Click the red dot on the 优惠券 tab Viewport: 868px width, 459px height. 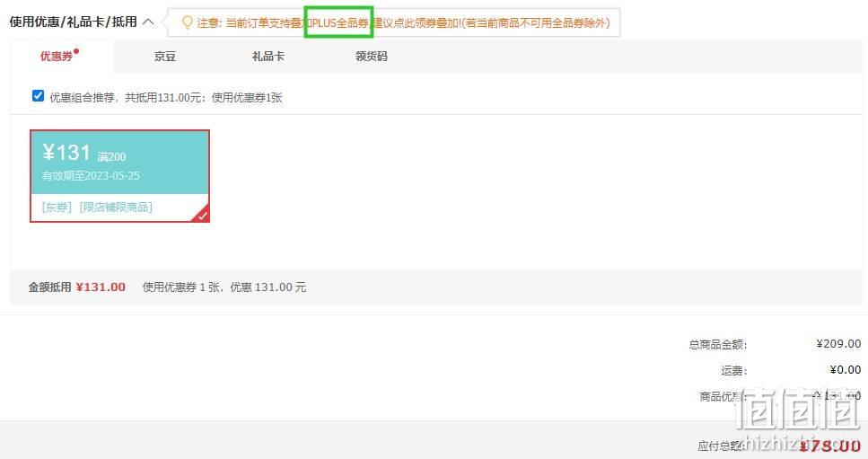(x=76, y=51)
